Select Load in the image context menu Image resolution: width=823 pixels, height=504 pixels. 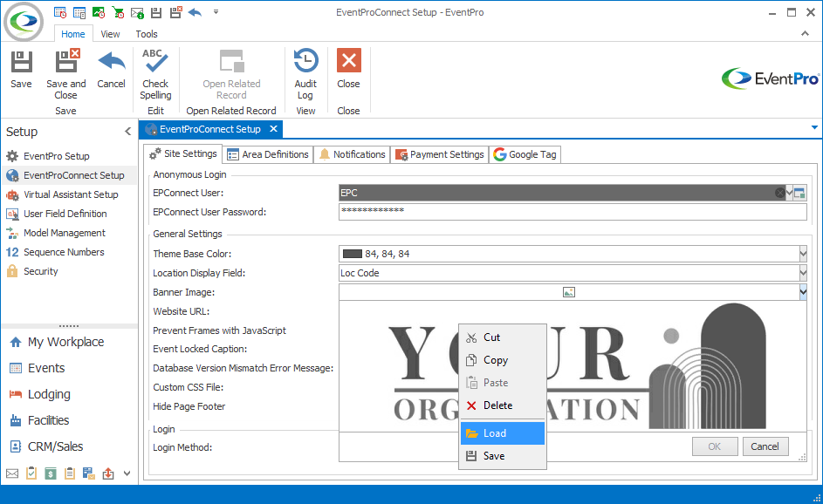(x=503, y=433)
